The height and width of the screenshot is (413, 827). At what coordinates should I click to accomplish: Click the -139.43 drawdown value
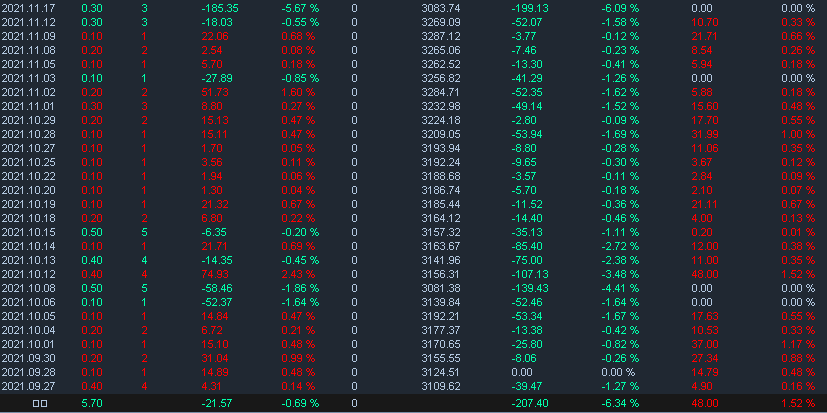pyautogui.click(x=527, y=288)
